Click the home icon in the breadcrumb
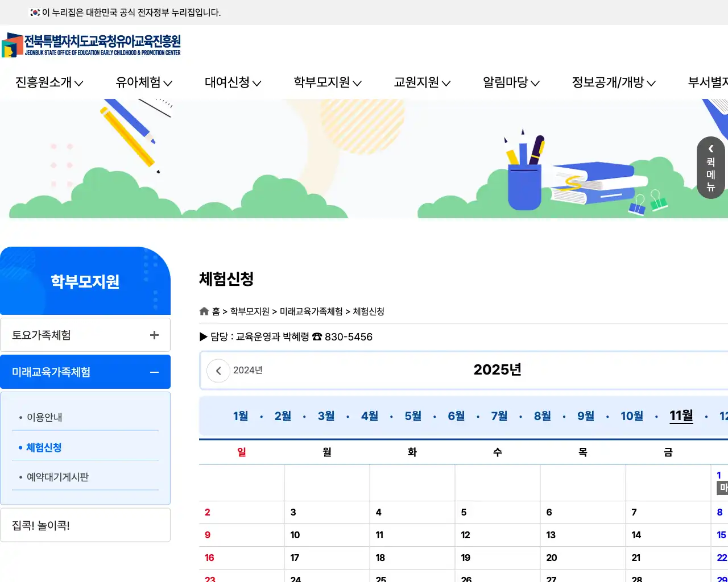Image resolution: width=728 pixels, height=582 pixels. coord(204,311)
